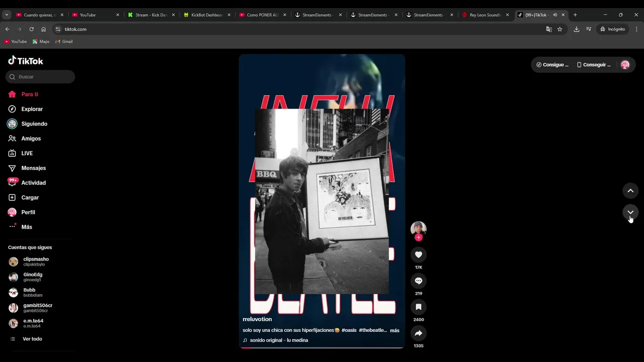The height and width of the screenshot is (362, 644).
Task: Open Maps bookmark
Action: pos(41,42)
